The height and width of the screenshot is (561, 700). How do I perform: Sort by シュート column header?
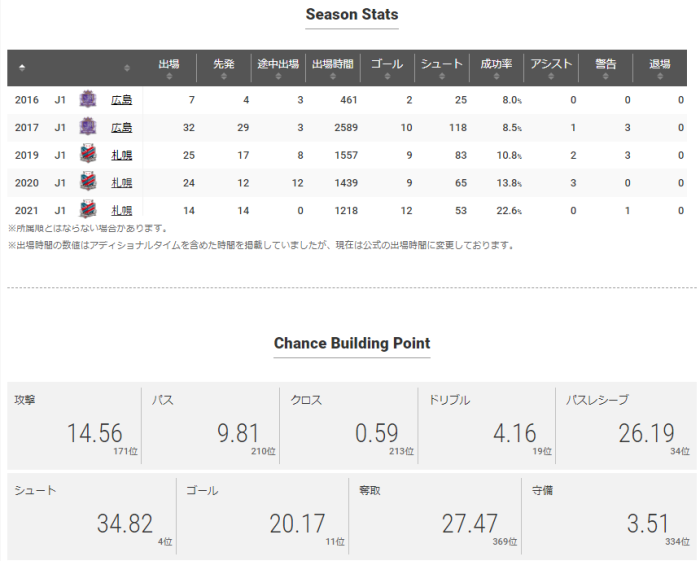pyautogui.click(x=441, y=68)
